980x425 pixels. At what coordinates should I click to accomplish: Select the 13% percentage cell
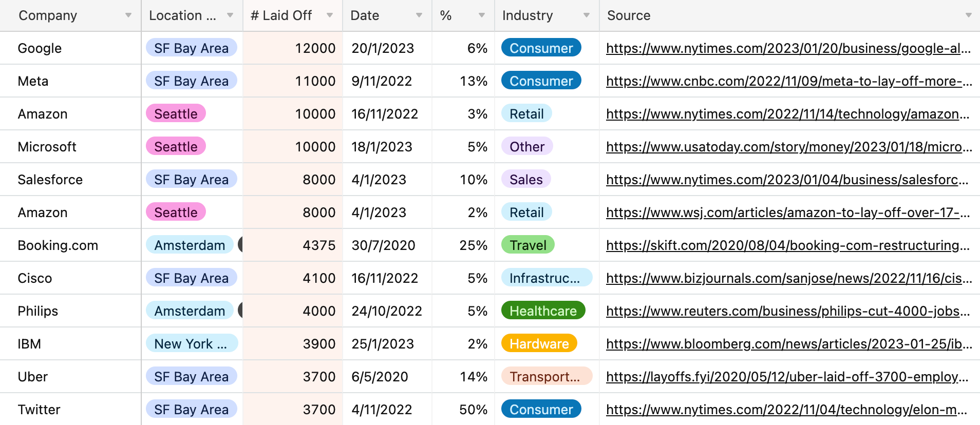463,81
